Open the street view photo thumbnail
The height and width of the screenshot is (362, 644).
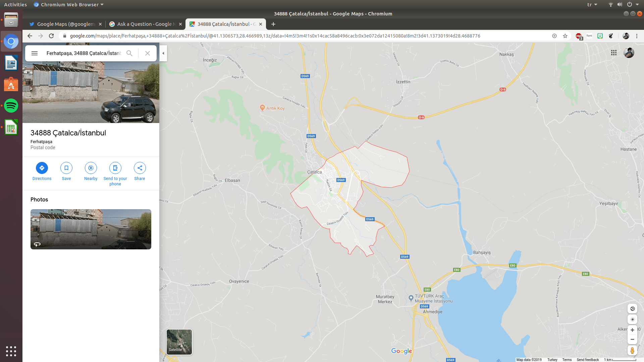pos(91,229)
